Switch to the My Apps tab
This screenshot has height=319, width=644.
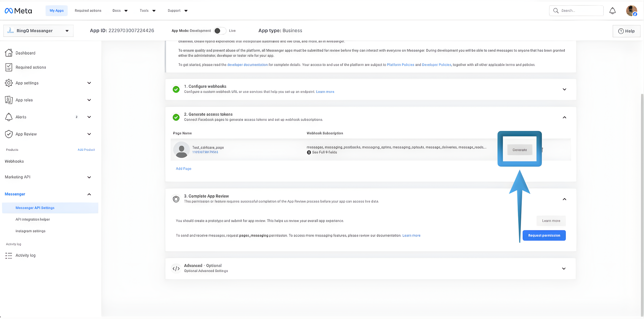point(56,10)
